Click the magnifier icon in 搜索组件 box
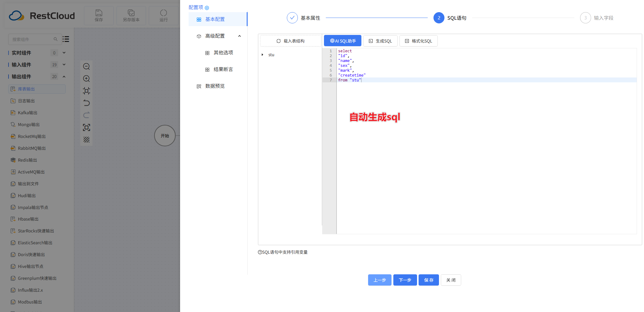Screen dimensions: 644x312 [x=56, y=39]
